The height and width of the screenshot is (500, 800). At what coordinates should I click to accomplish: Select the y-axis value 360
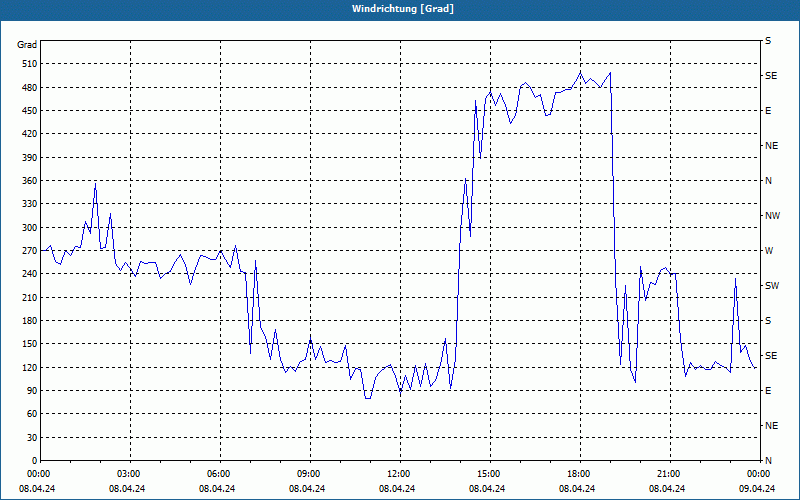coord(30,181)
